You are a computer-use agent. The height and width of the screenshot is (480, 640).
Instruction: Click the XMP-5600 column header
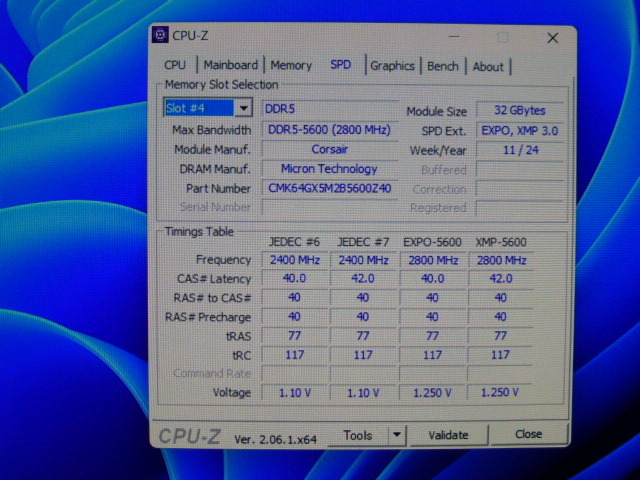(x=501, y=242)
